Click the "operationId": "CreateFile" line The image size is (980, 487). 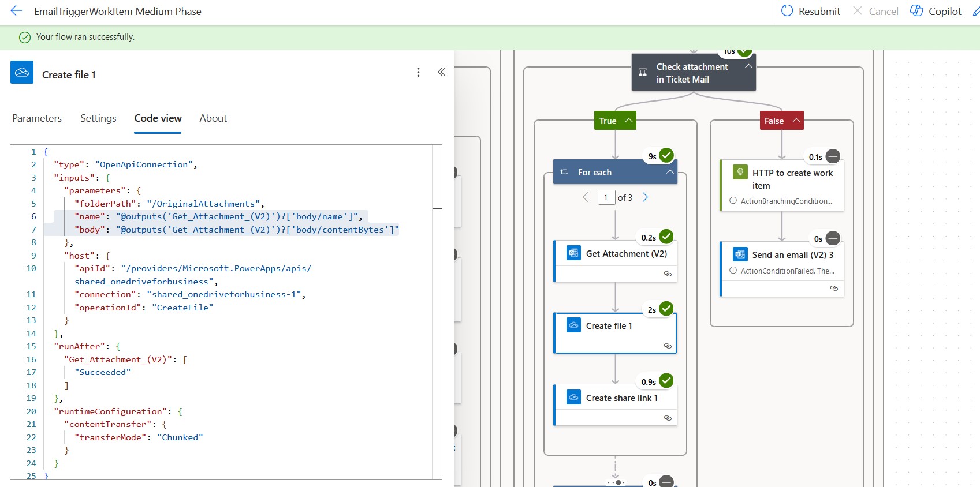(144, 308)
